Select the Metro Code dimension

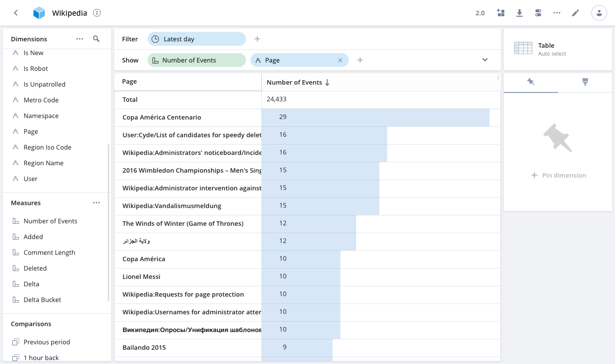coord(57,100)
